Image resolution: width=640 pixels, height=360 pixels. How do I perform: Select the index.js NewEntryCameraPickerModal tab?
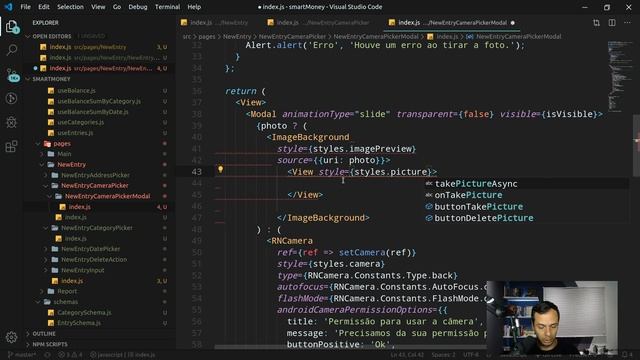click(x=451, y=23)
